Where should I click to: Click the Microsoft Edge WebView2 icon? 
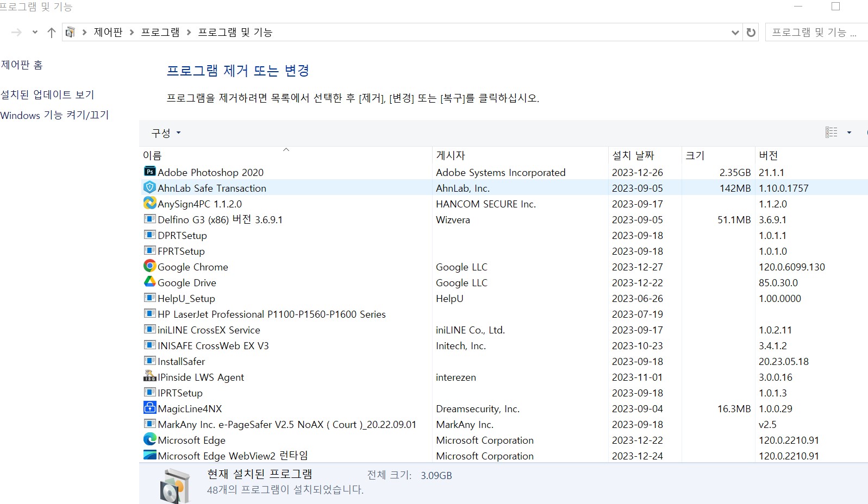[x=149, y=455]
